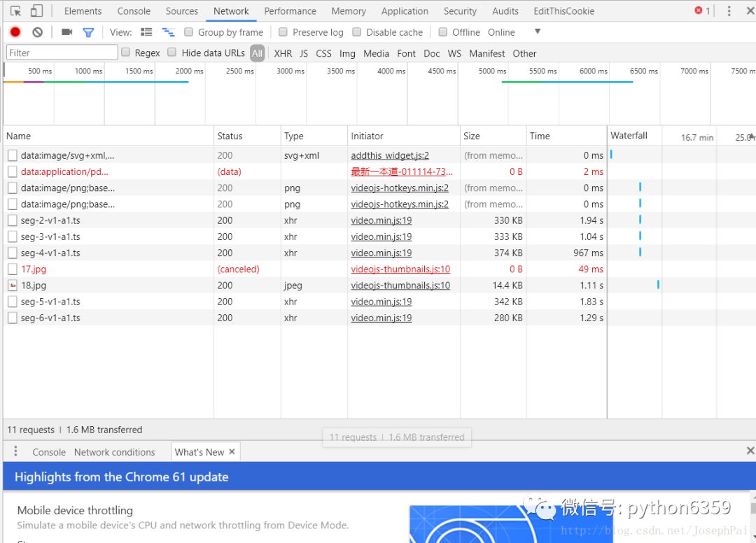Click file icon of seg-2-v1-a1.ts row
Screen dimensions: 756x543
13,220
